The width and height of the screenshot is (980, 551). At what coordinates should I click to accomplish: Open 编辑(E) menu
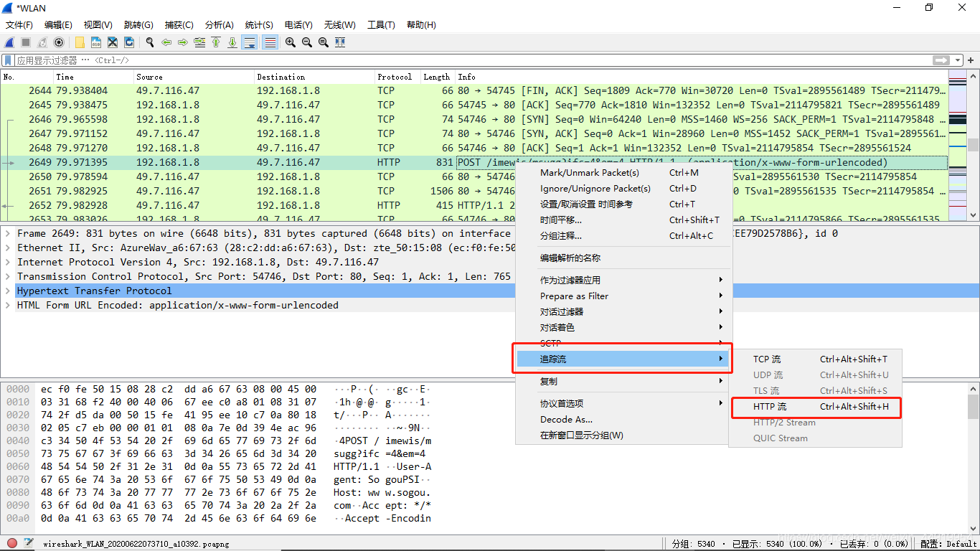pos(58,25)
